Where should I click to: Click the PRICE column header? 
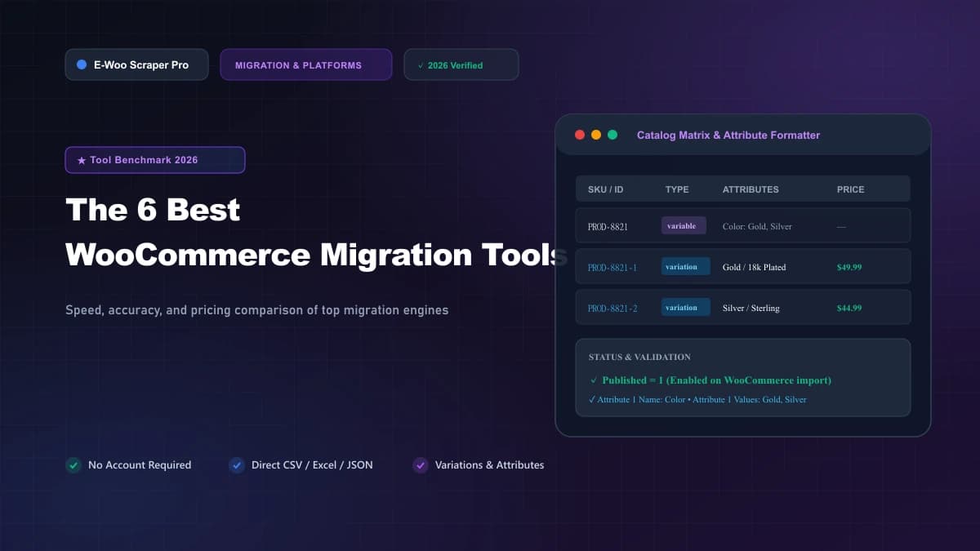pyautogui.click(x=850, y=189)
